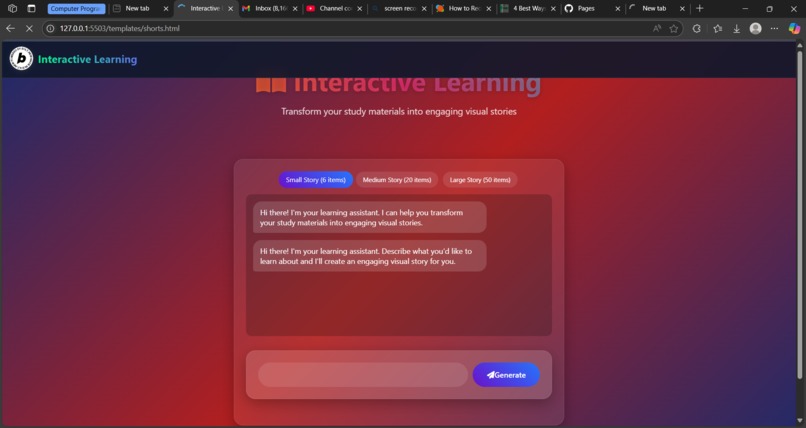Open the favorites list icon
The height and width of the screenshot is (428, 806).
(718, 28)
